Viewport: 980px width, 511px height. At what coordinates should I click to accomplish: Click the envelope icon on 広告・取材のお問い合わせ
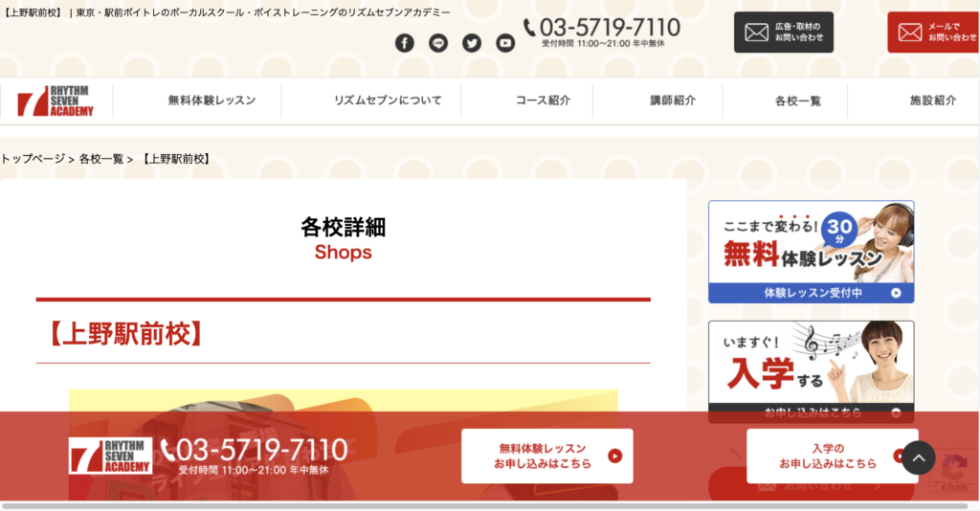pyautogui.click(x=756, y=32)
